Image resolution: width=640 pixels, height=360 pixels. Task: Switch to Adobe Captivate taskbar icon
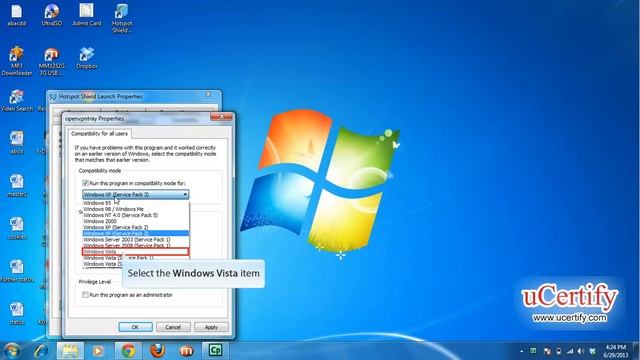tap(216, 350)
